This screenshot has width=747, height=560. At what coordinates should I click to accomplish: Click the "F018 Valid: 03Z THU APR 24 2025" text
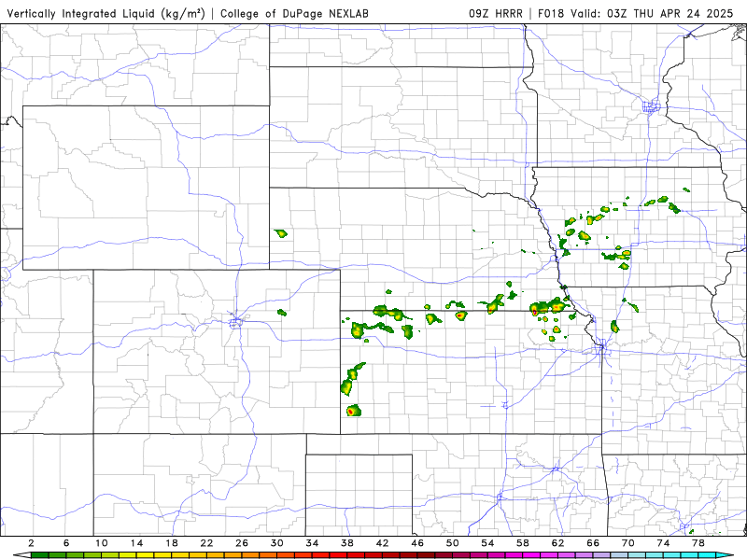635,13
